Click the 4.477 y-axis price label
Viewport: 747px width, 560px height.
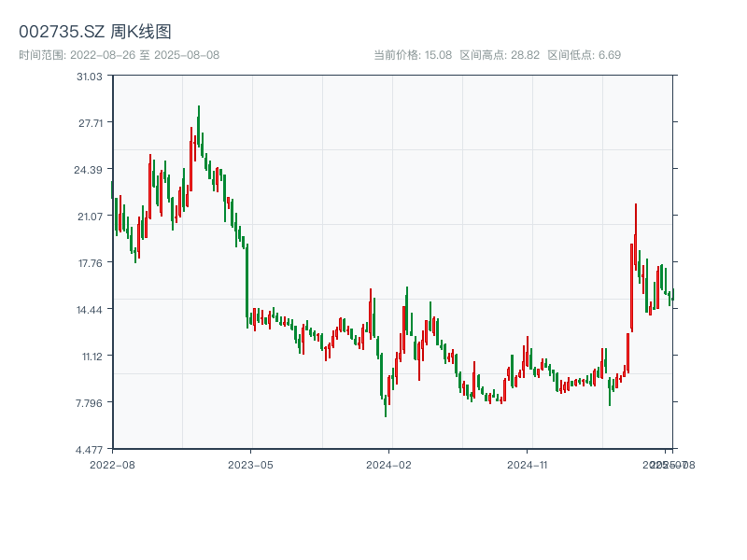coord(90,450)
